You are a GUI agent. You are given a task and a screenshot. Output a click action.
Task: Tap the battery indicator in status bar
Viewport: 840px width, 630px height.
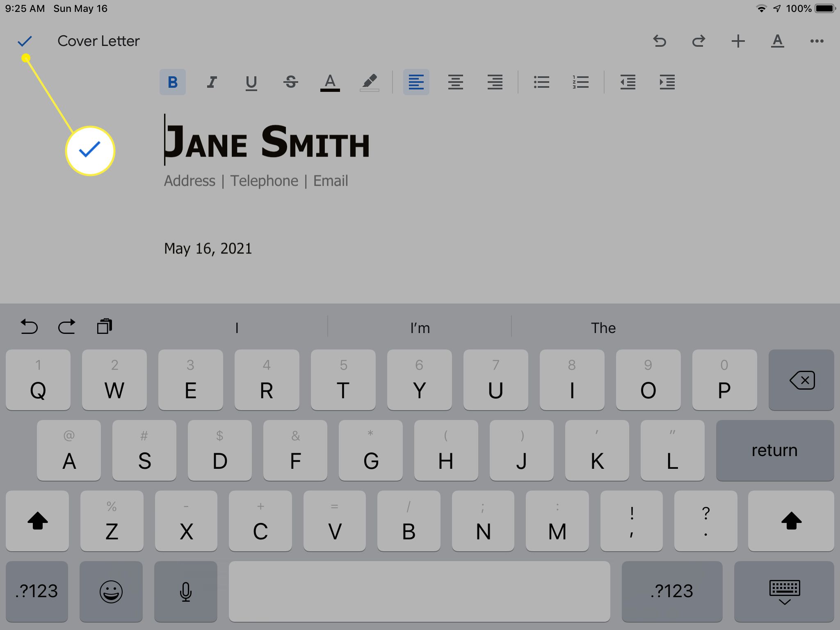825,9
